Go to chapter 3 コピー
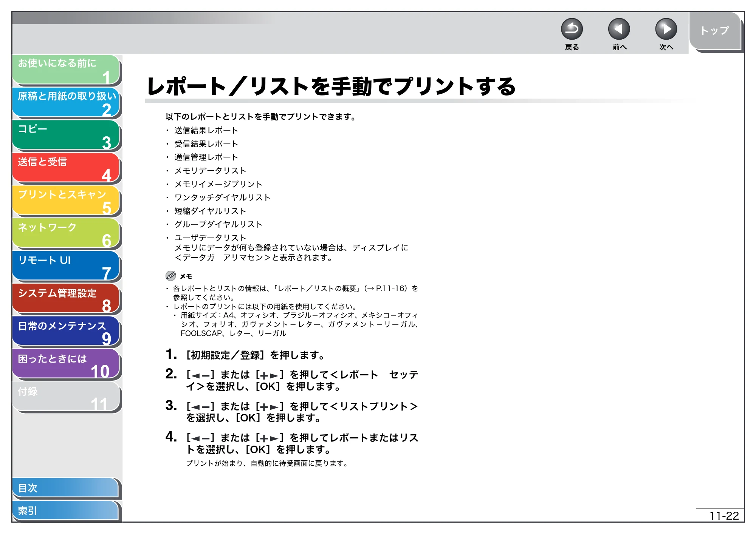The height and width of the screenshot is (534, 756). pyautogui.click(x=66, y=135)
